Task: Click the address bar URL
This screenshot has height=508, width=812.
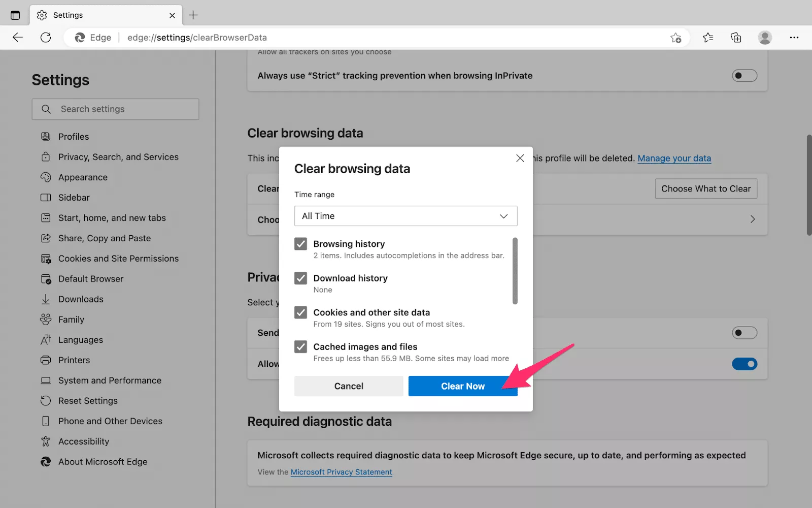Action: pyautogui.click(x=197, y=38)
